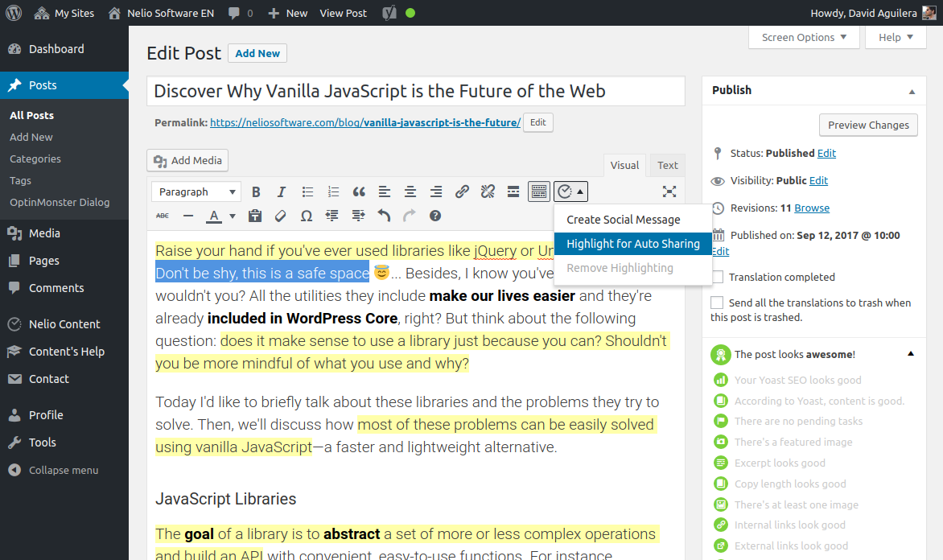Open the Dashboard menu

pos(64,49)
